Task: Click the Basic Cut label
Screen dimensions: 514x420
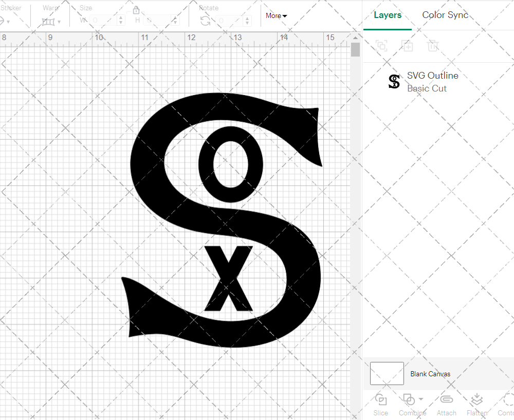Action: (x=427, y=88)
